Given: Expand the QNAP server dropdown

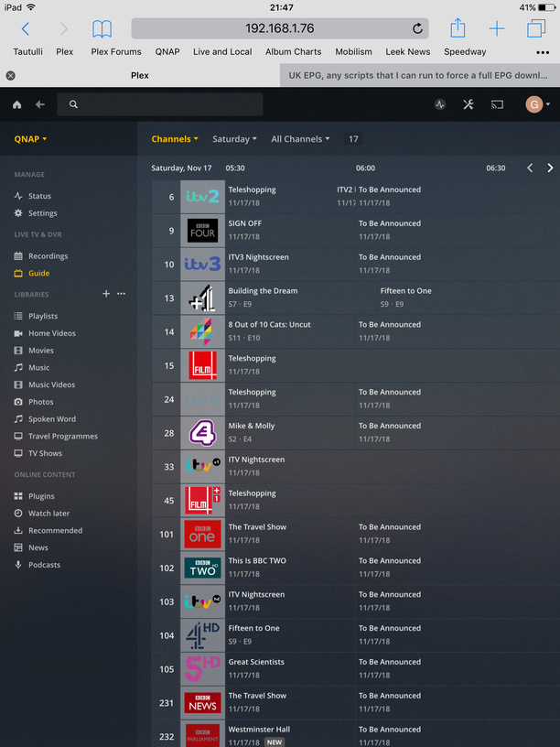Looking at the screenshot, I should (x=30, y=139).
